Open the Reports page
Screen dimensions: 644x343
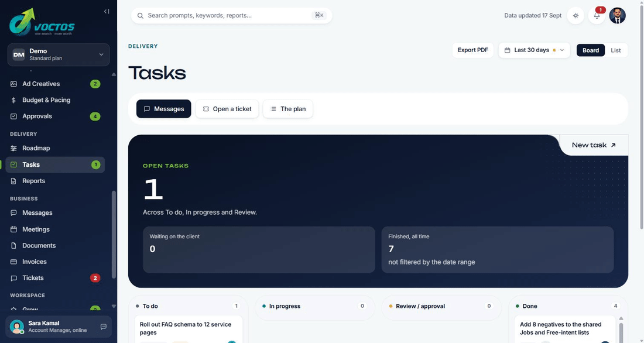click(56, 181)
